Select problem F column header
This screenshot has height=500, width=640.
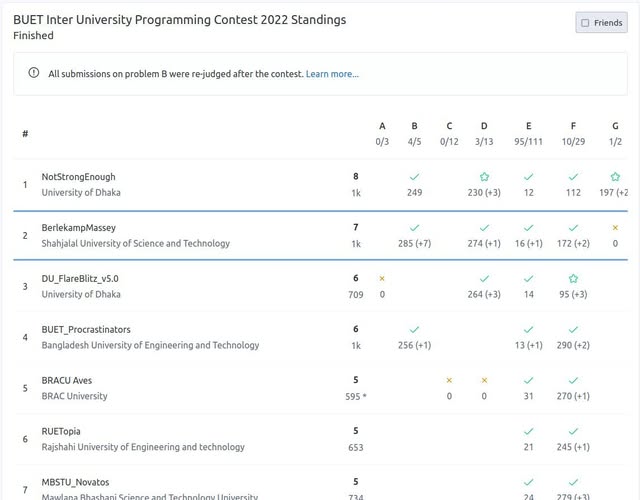(573, 126)
